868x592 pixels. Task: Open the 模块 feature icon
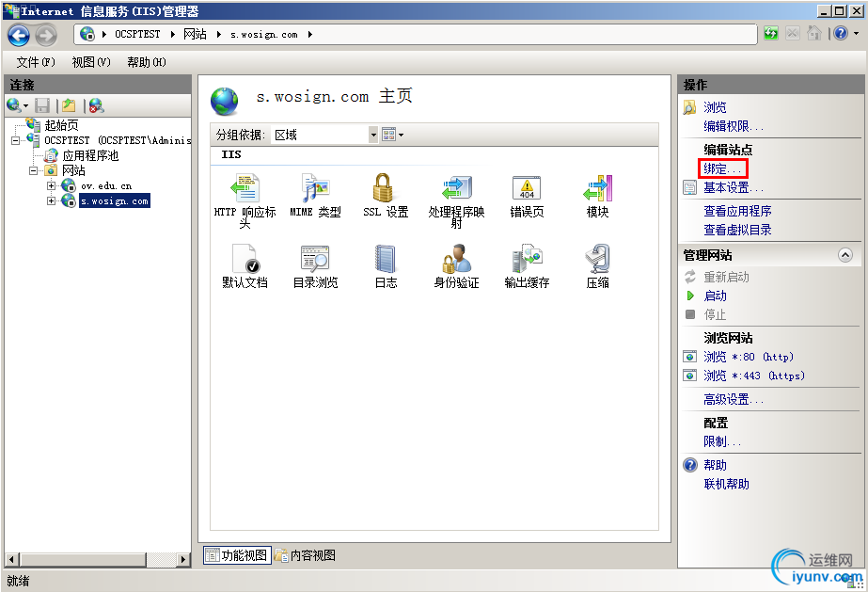pos(598,187)
